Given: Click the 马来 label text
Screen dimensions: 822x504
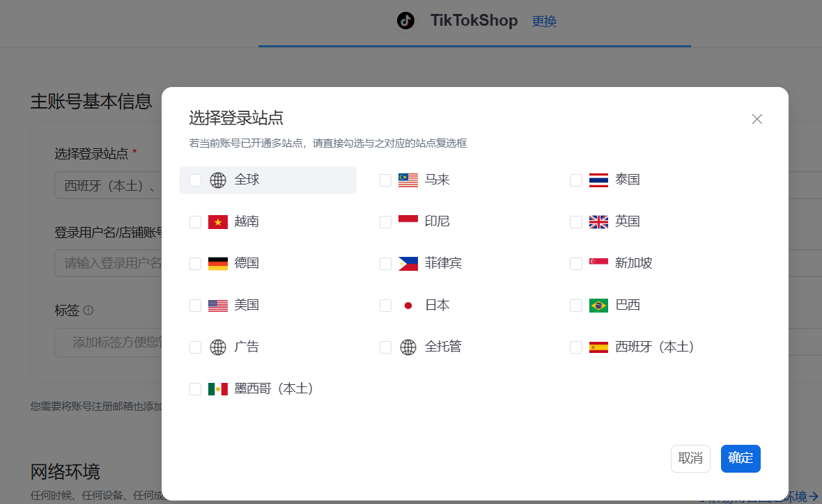Looking at the screenshot, I should tap(437, 180).
